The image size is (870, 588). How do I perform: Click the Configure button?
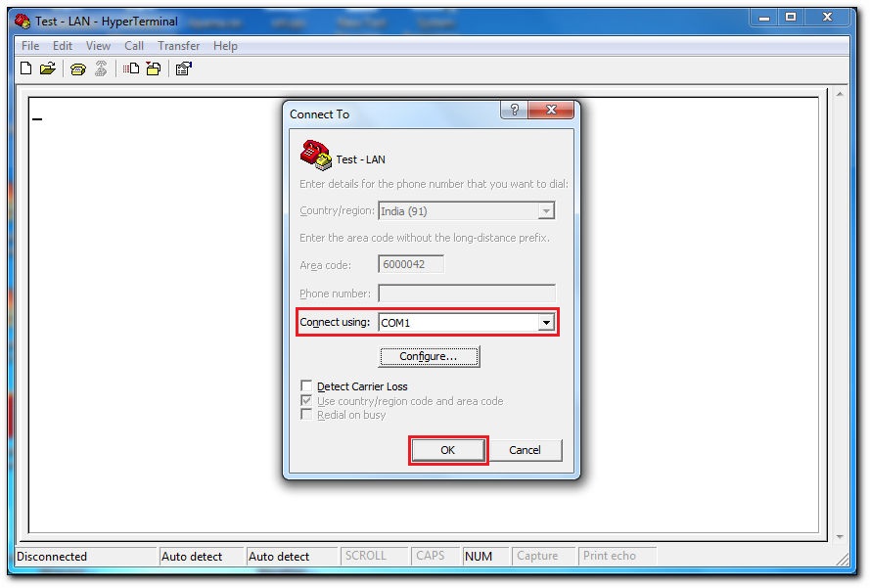pyautogui.click(x=429, y=356)
